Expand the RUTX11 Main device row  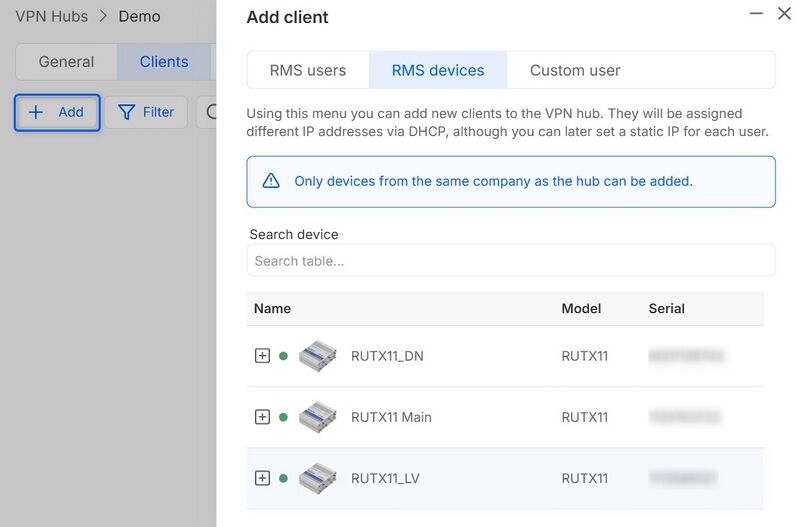[x=262, y=417]
